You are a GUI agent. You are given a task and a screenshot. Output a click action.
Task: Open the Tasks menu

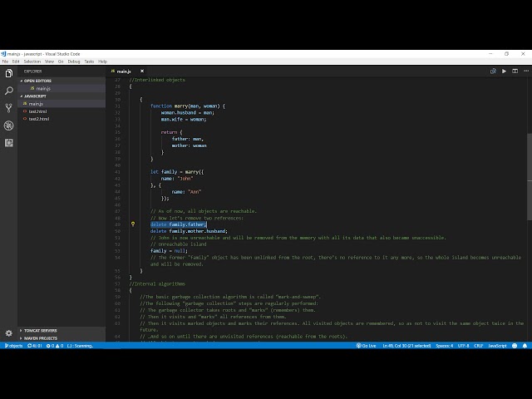tap(89, 62)
